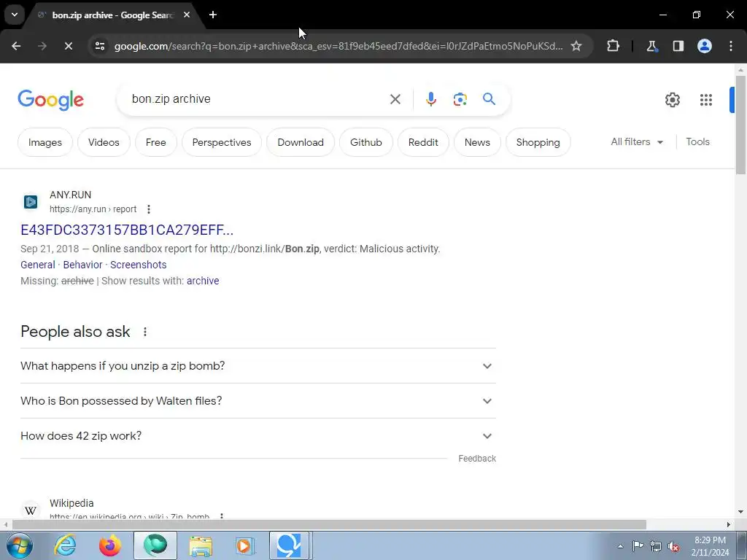
Task: Open Google quick settings gear
Action: (672, 99)
